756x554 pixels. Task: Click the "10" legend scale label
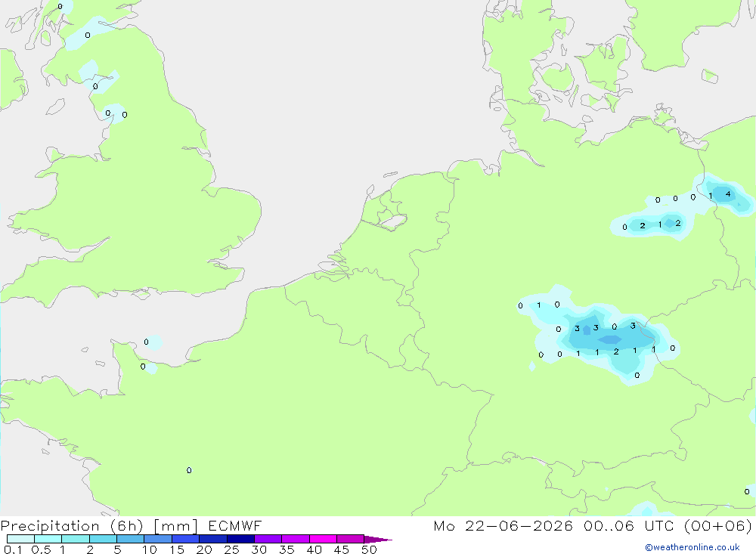tap(150, 549)
